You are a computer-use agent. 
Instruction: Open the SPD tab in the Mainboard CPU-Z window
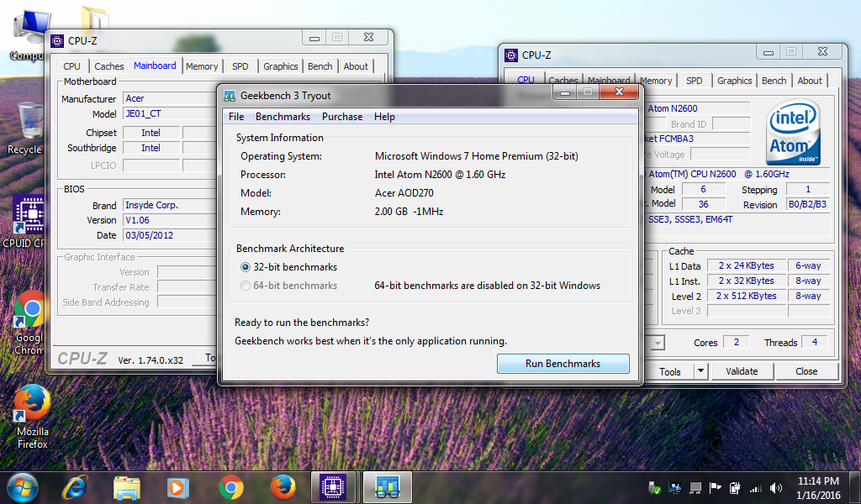pos(240,66)
